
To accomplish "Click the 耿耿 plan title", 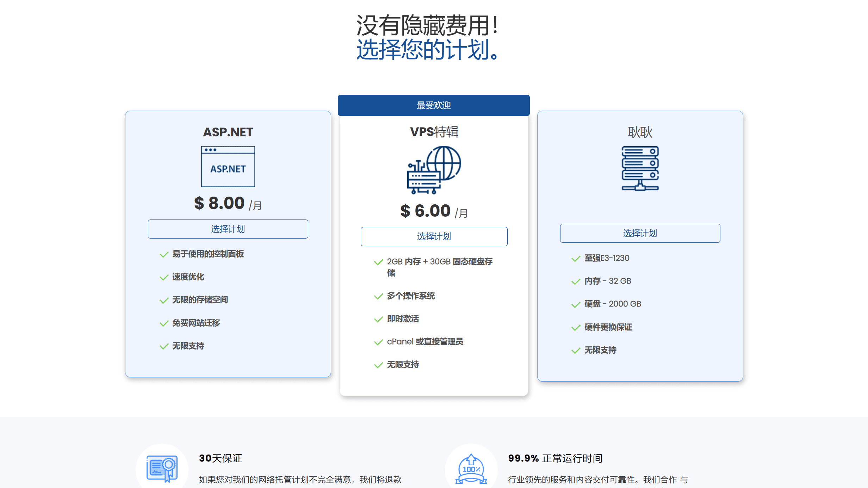I will click(x=640, y=132).
